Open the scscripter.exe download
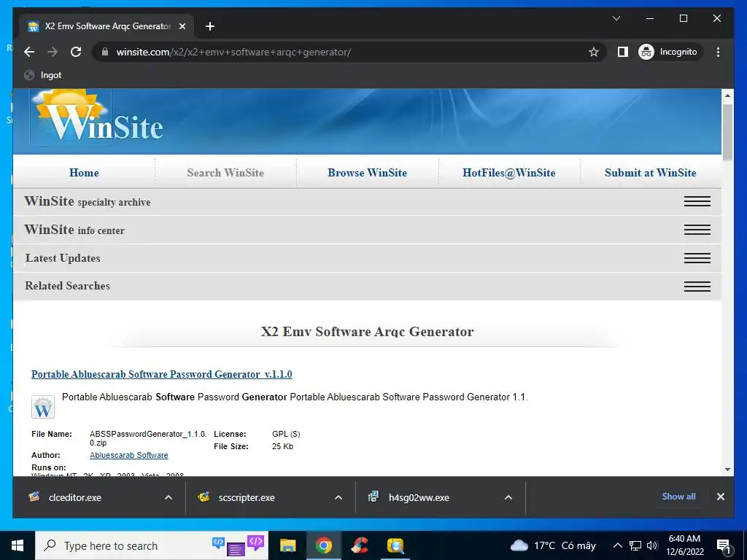The width and height of the screenshot is (747, 560). pyautogui.click(x=247, y=497)
